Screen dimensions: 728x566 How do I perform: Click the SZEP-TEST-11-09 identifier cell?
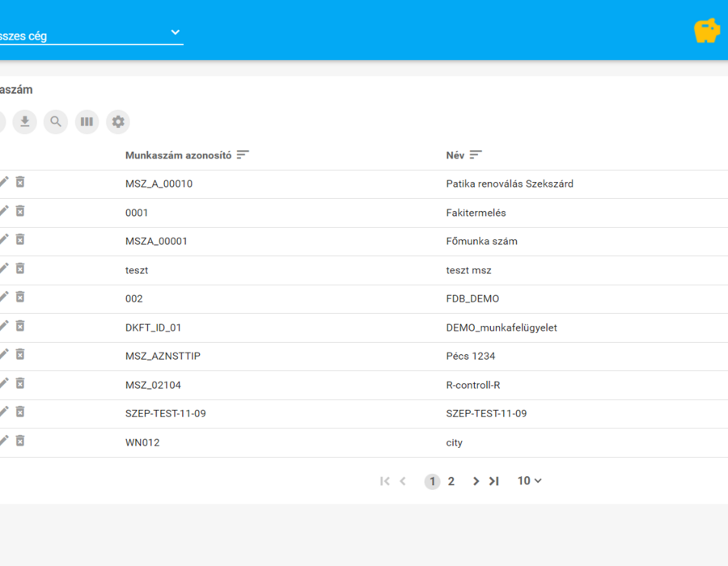[165, 413]
